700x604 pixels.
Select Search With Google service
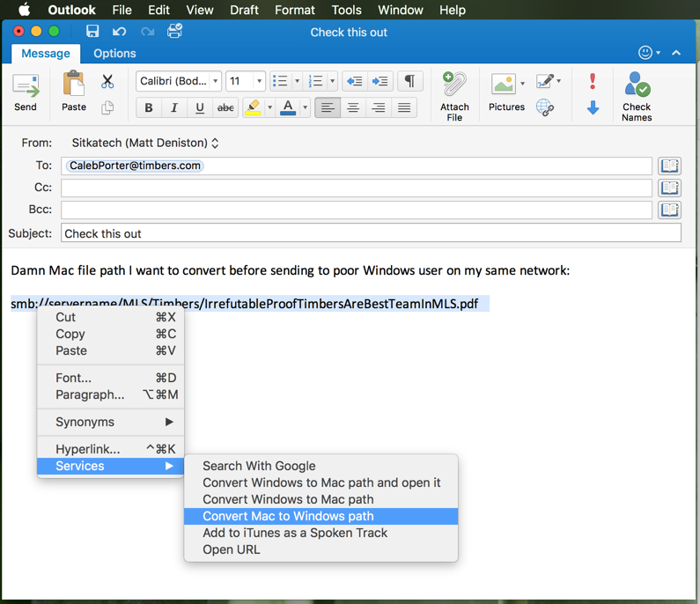pyautogui.click(x=321, y=466)
